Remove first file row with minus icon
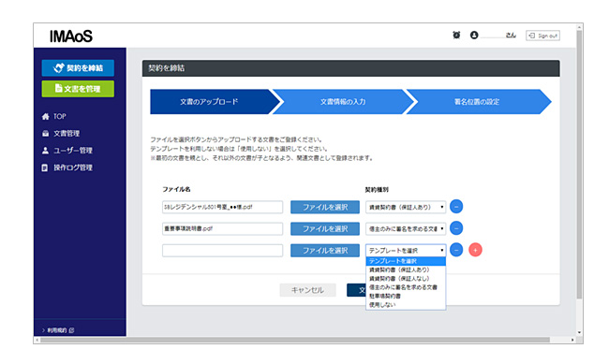Screen dimensions: 609x364 pyautogui.click(x=456, y=207)
